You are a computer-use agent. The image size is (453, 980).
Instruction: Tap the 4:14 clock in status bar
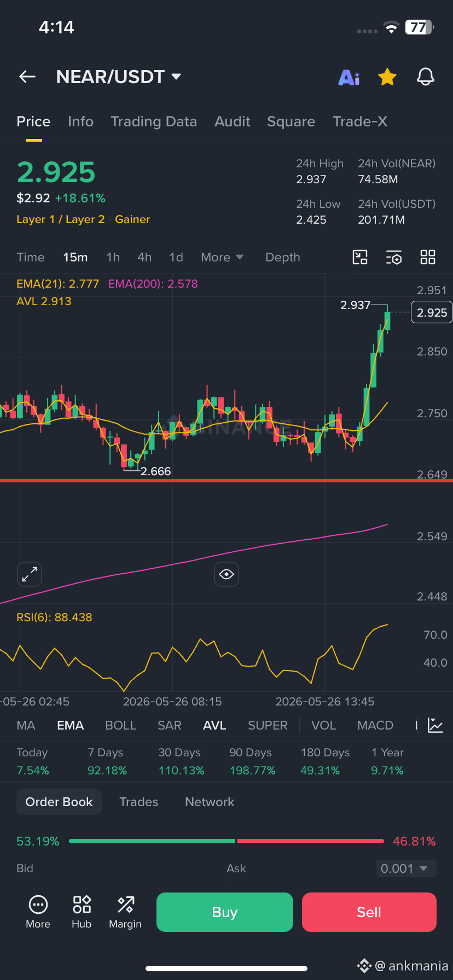(x=56, y=27)
